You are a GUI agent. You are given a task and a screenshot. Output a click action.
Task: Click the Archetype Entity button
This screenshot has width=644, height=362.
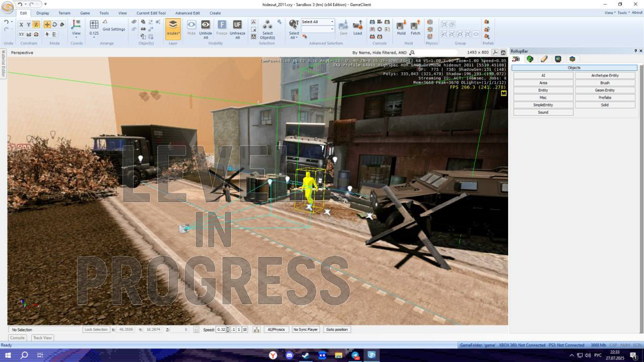pos(605,76)
